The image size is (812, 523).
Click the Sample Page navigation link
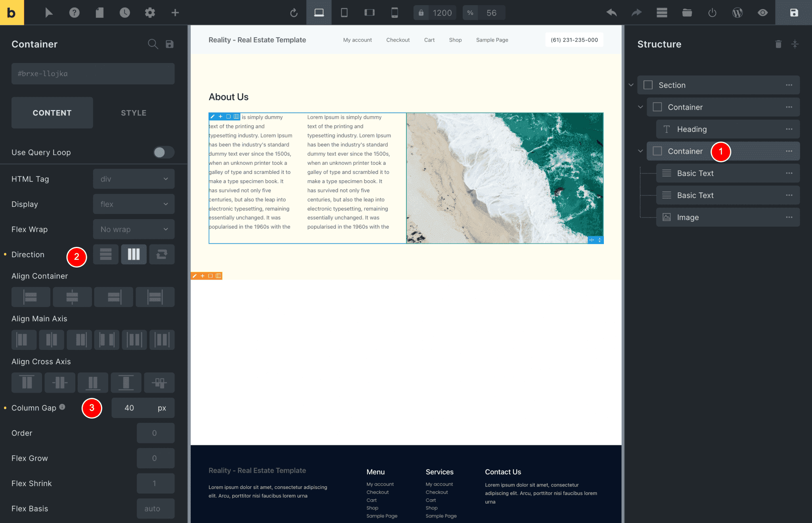coord(492,40)
